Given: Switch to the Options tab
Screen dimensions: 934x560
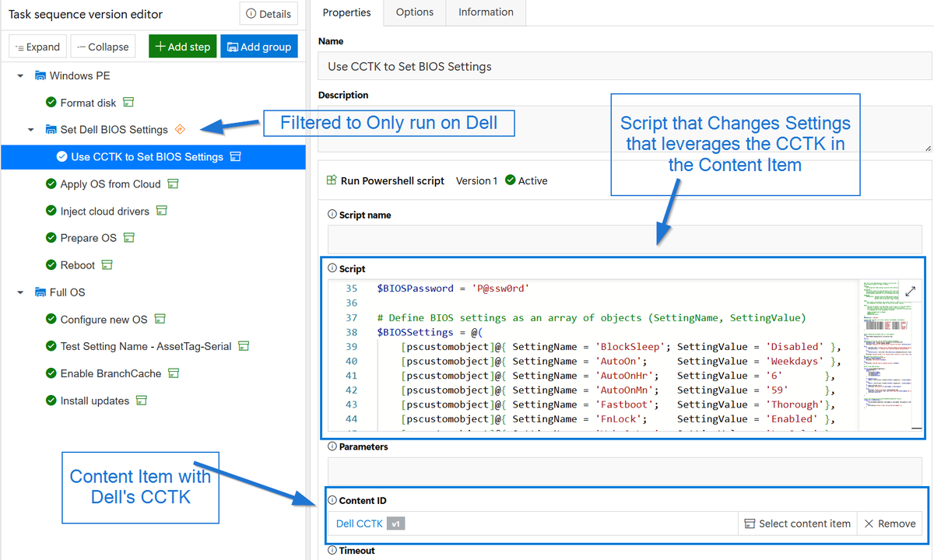Looking at the screenshot, I should point(415,12).
